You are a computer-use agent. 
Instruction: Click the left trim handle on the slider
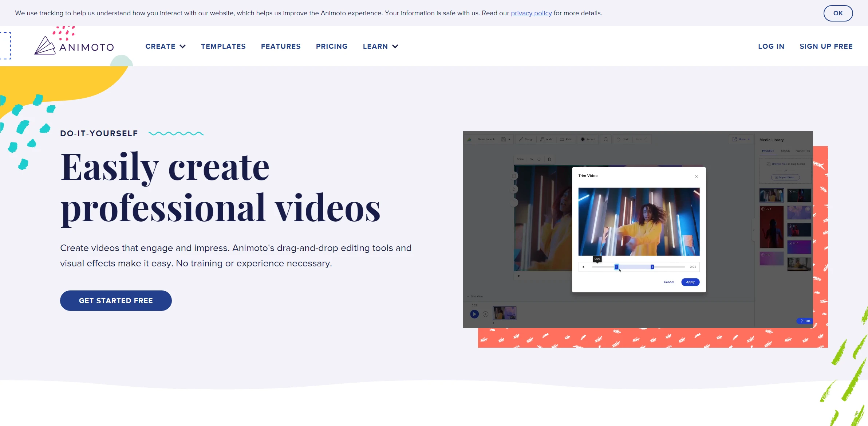pyautogui.click(x=616, y=267)
